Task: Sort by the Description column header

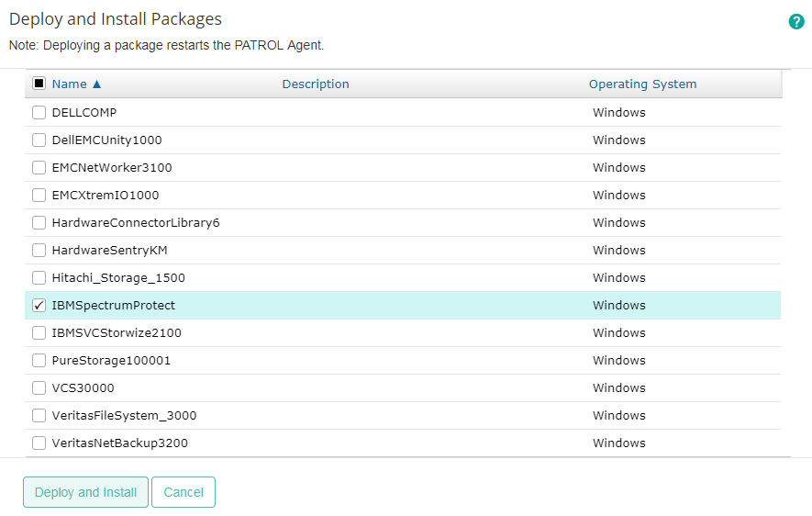Action: coord(316,84)
